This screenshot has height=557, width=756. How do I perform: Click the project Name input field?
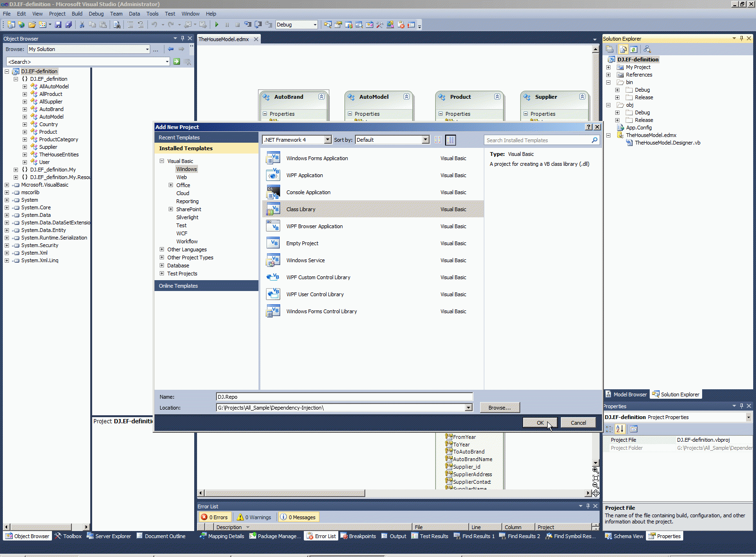tap(344, 397)
